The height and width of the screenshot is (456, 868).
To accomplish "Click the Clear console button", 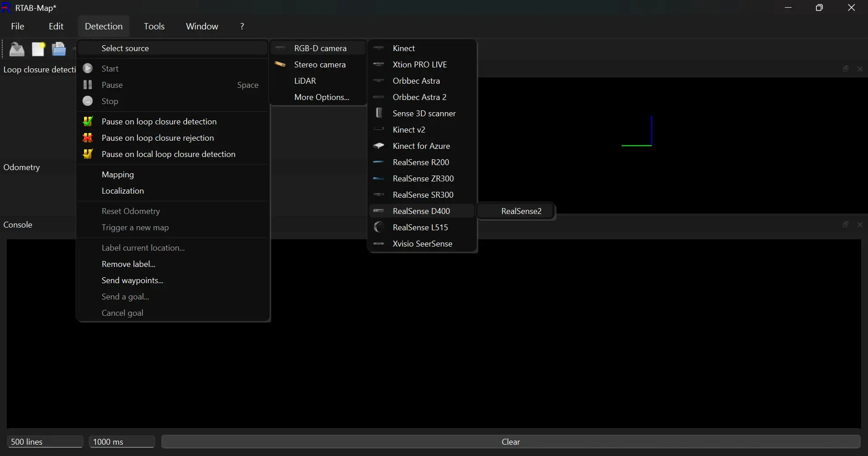I will [x=511, y=442].
